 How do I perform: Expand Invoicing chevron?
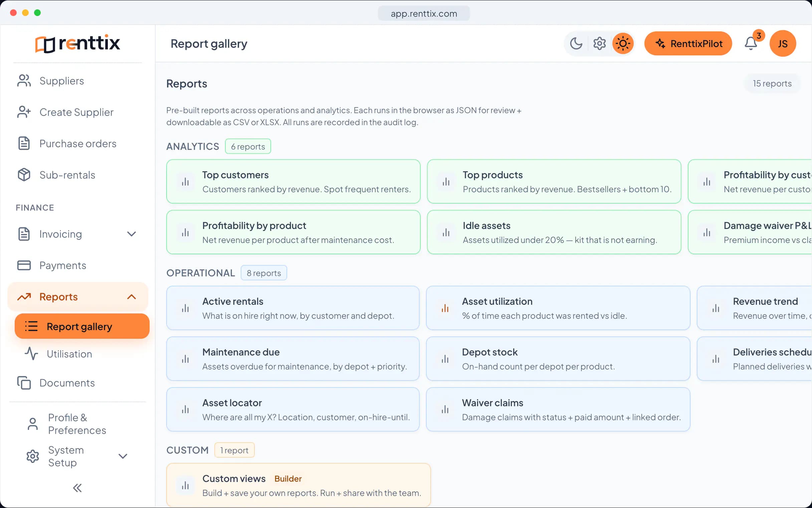point(132,234)
